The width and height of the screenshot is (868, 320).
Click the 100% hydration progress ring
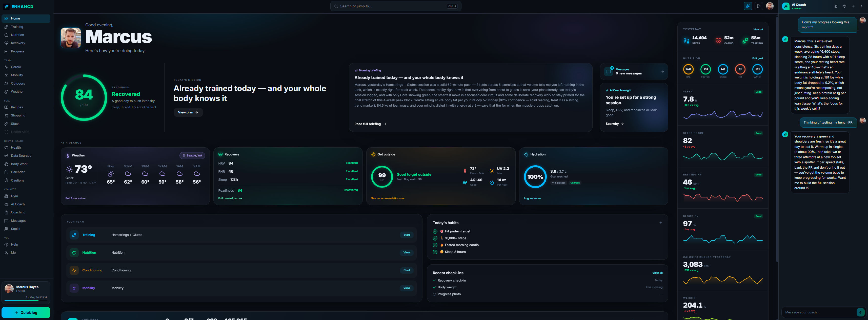pyautogui.click(x=535, y=177)
